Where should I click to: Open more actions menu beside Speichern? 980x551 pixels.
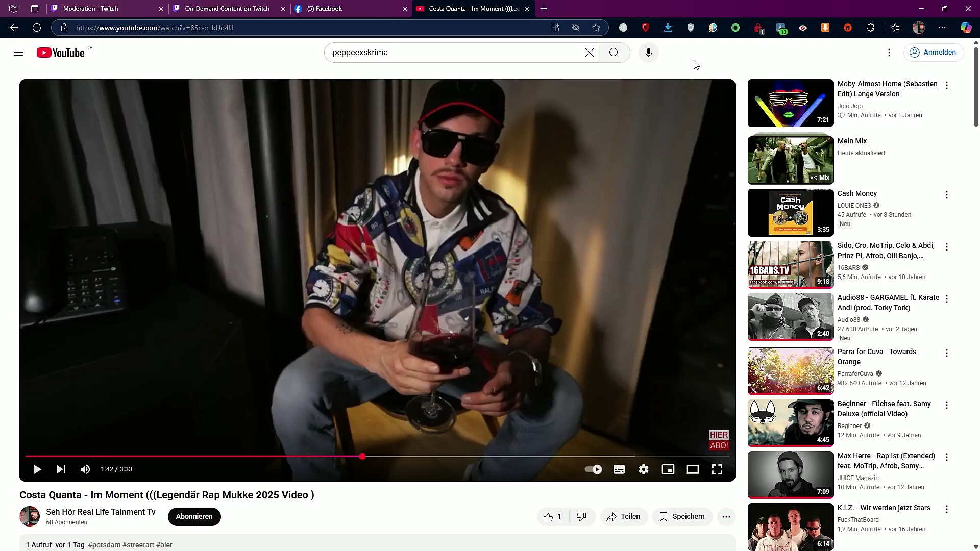click(x=726, y=517)
